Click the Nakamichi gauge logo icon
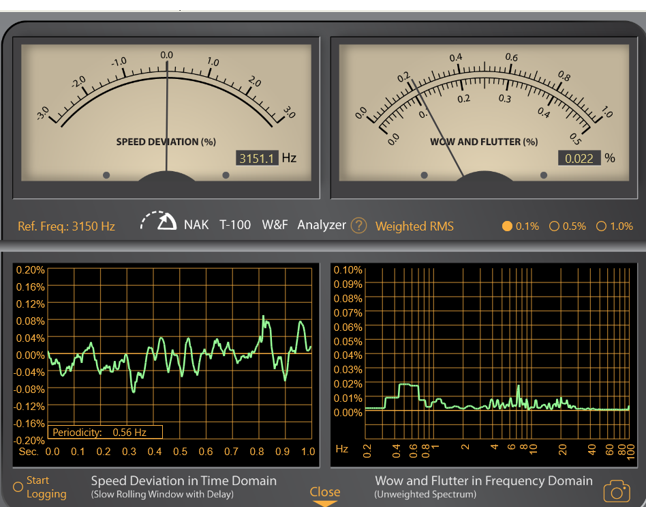The height and width of the screenshot is (510, 656). 159,221
